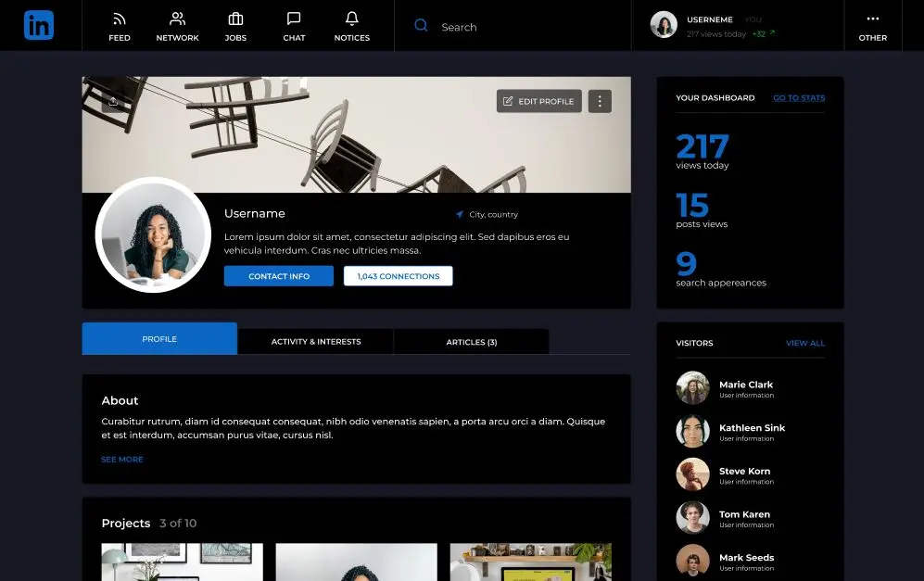Click the search magnifier icon
924x581 pixels.
coord(422,26)
